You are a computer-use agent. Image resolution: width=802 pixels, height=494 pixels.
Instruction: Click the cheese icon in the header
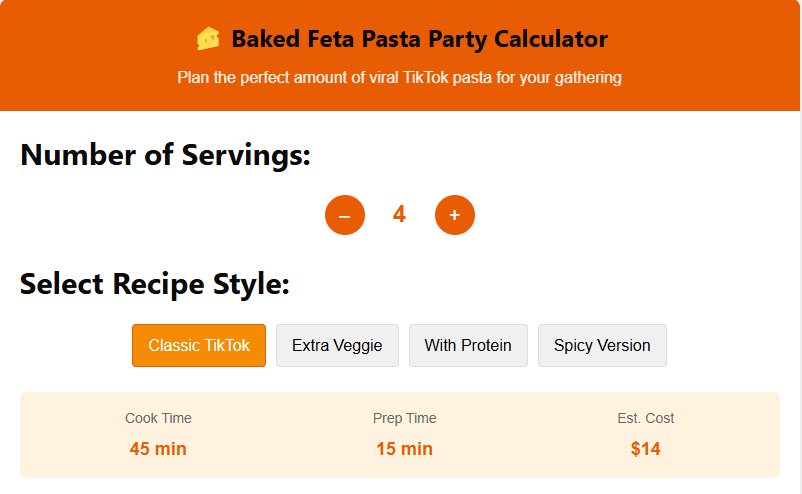pos(208,39)
